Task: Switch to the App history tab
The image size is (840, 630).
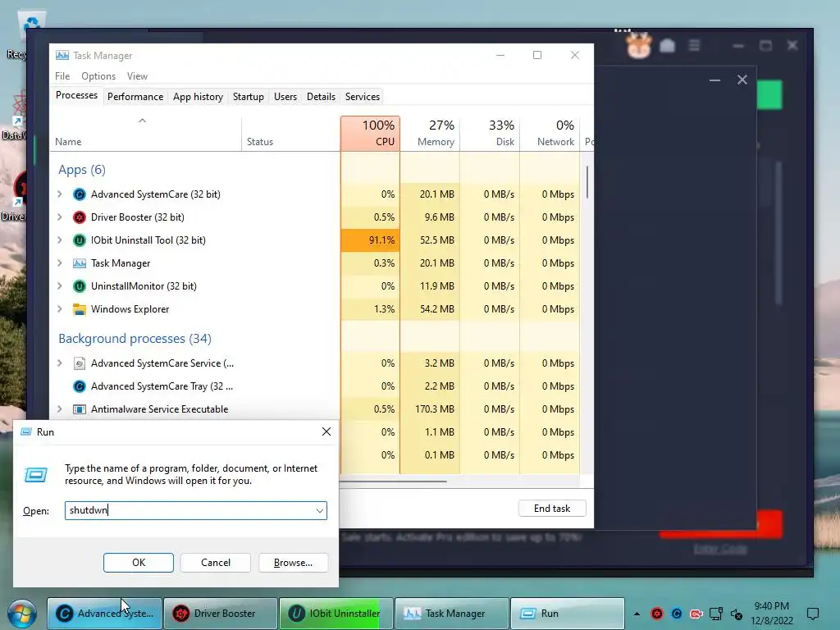Action: (198, 97)
